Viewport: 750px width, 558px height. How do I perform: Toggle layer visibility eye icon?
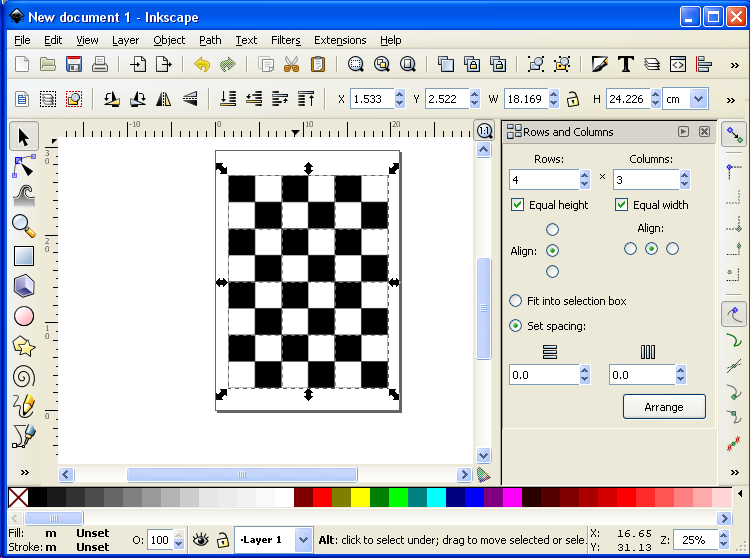tap(200, 540)
